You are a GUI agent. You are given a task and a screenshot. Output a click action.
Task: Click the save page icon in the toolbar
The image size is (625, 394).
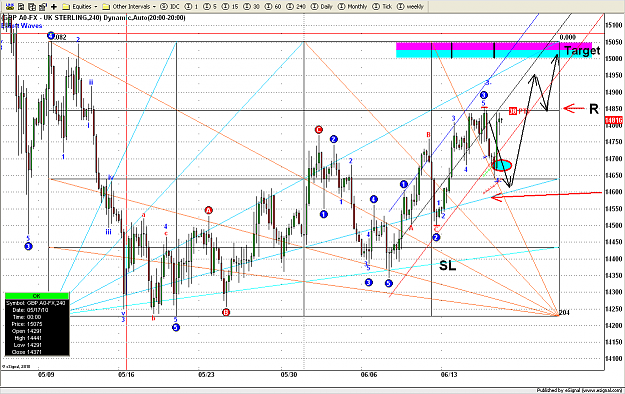(x=22, y=6)
